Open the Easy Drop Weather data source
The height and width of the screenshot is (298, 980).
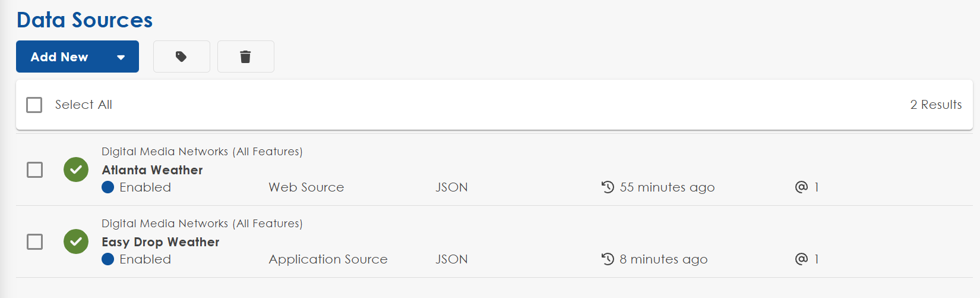coord(160,242)
